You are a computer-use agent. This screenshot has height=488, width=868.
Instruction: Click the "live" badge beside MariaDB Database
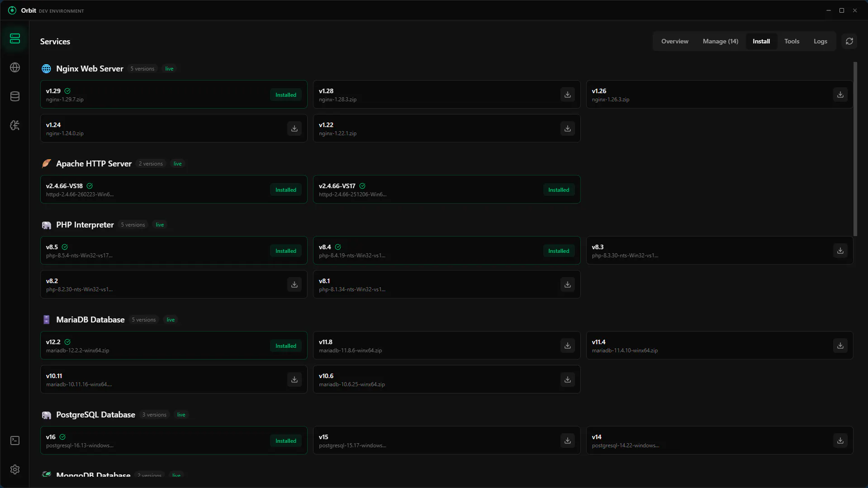171,320
